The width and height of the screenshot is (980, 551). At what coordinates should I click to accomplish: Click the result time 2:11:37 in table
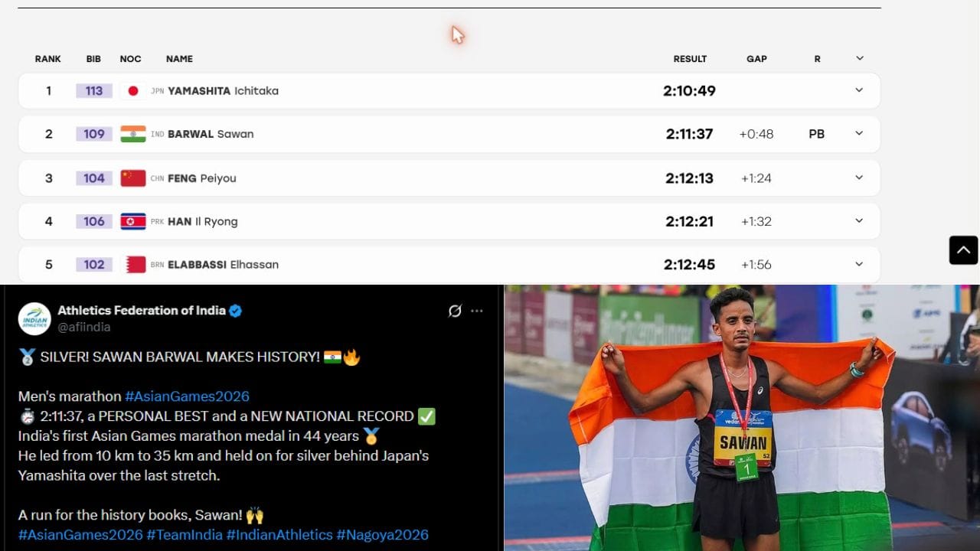689,134
